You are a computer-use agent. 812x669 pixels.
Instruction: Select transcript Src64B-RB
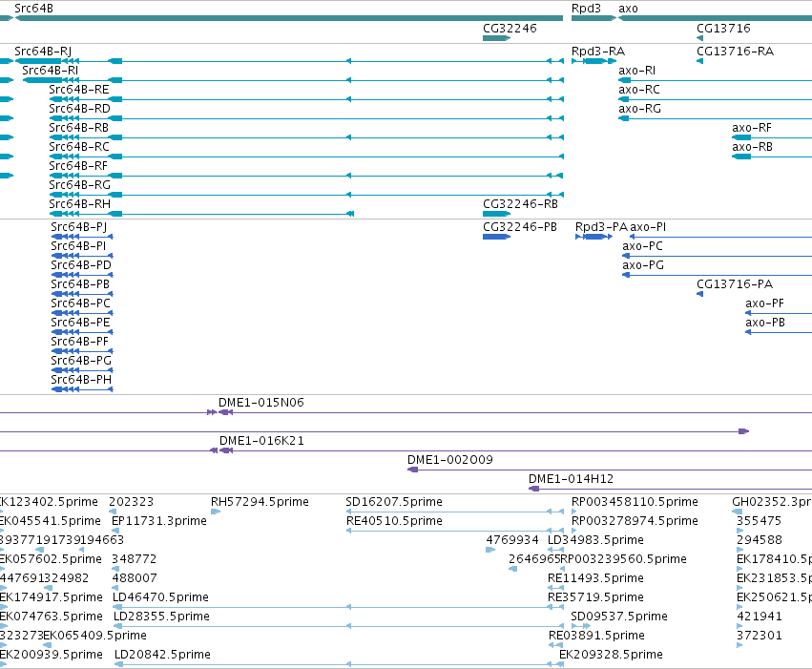click(x=78, y=127)
